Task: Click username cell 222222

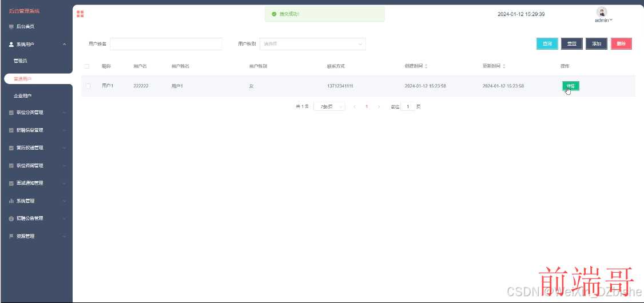Action: pyautogui.click(x=141, y=86)
